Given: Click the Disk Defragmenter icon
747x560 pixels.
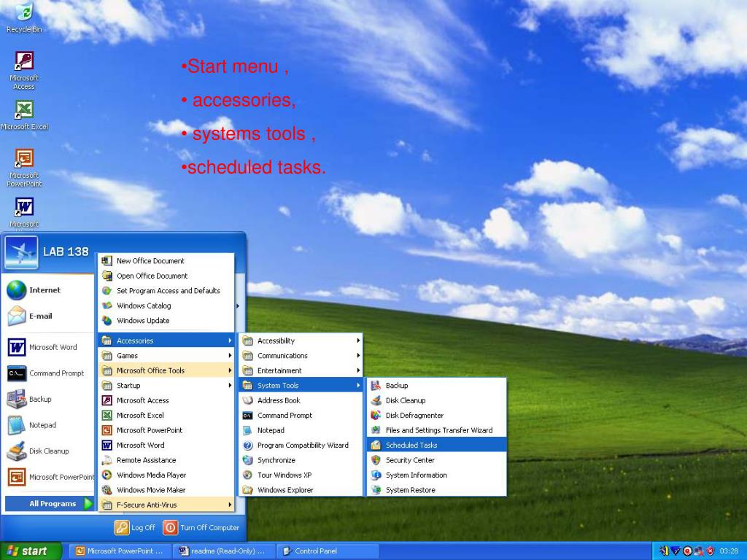Looking at the screenshot, I should pos(376,415).
